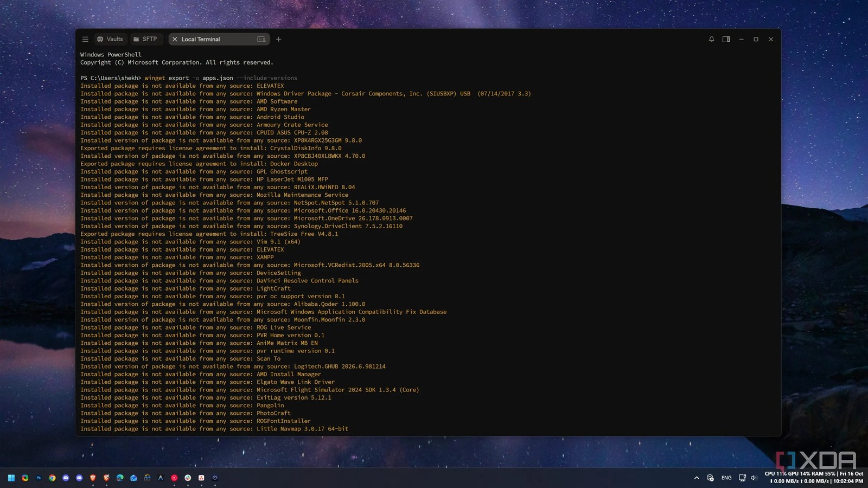This screenshot has height=488, width=868.
Task: Maximize the terminal window
Action: click(756, 39)
